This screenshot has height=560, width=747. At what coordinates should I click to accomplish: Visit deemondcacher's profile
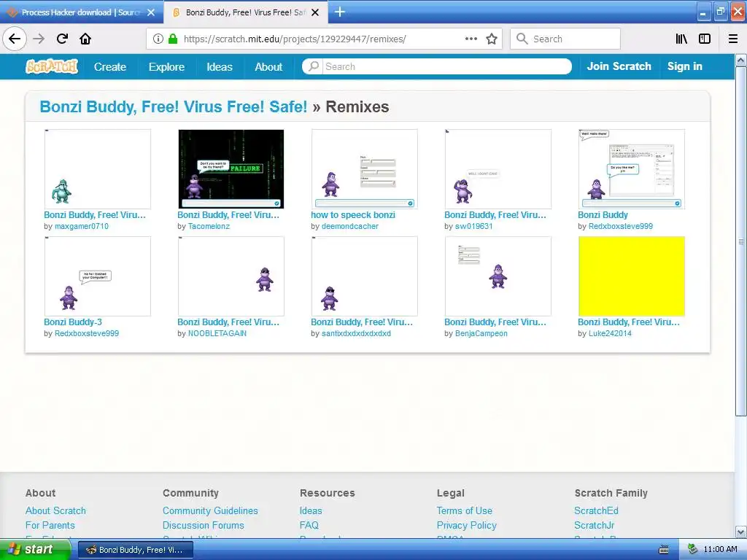click(349, 226)
